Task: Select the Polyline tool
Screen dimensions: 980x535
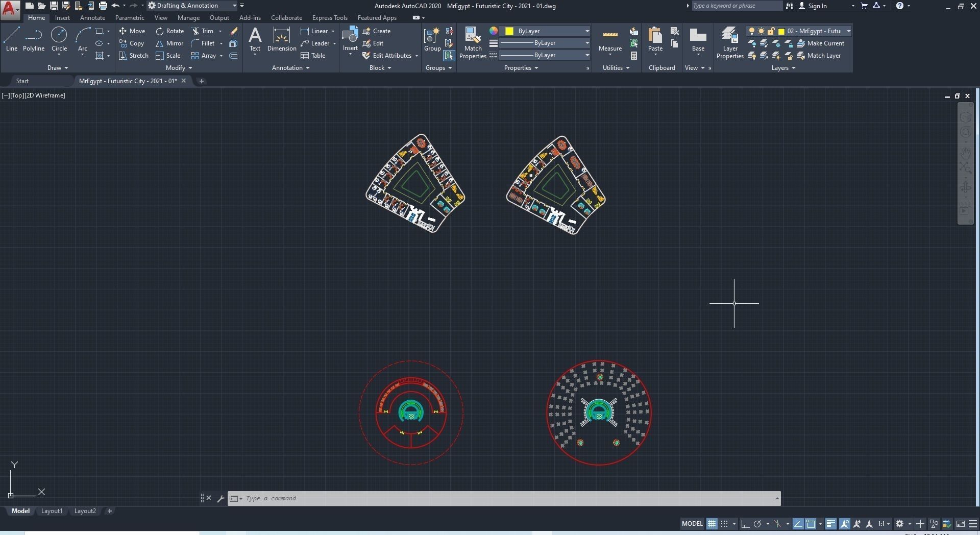Action: (34, 39)
